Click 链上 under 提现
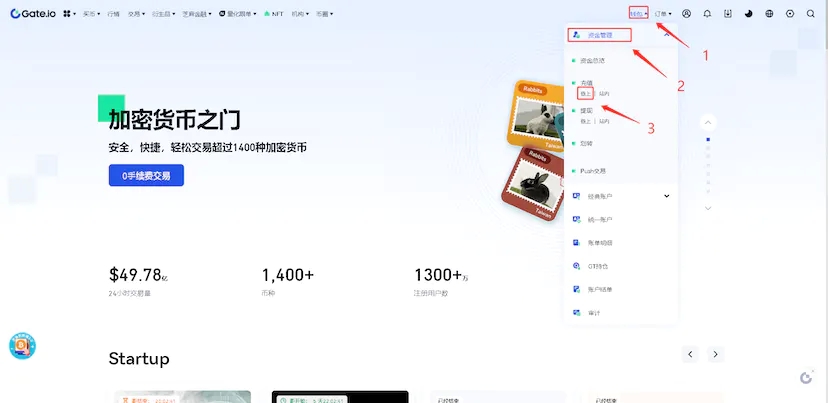Screen dimensions: 828x403 click(586, 121)
